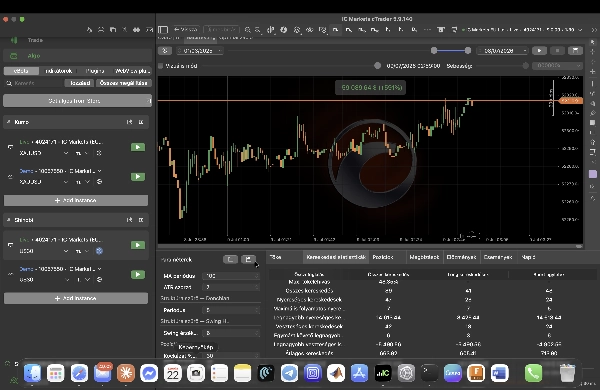Open the backtest end date dropdown
The width and height of the screenshot is (600, 390).
(x=502, y=51)
